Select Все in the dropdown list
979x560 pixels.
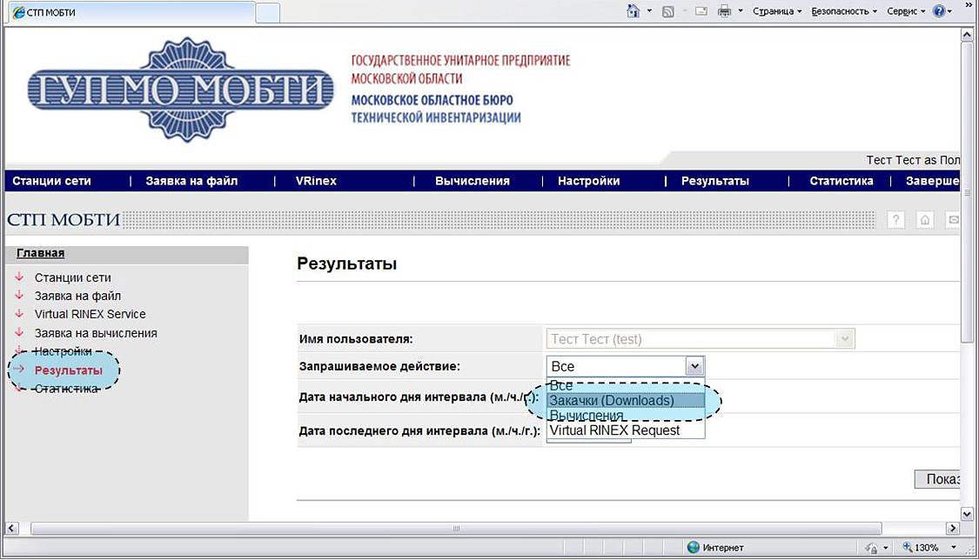626,385
